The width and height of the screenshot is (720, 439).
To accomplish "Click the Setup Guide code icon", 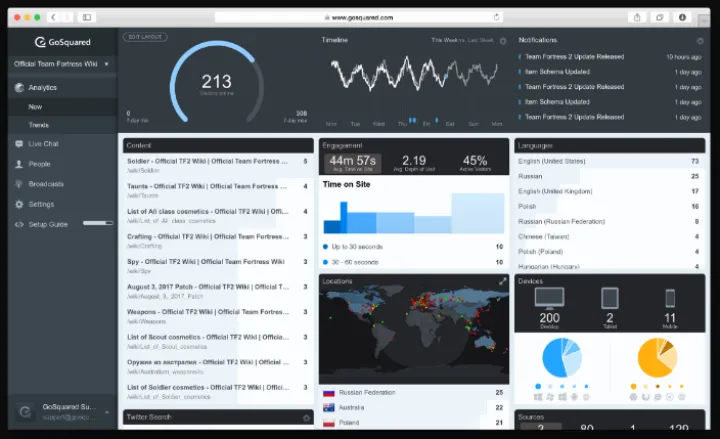I will pos(19,224).
